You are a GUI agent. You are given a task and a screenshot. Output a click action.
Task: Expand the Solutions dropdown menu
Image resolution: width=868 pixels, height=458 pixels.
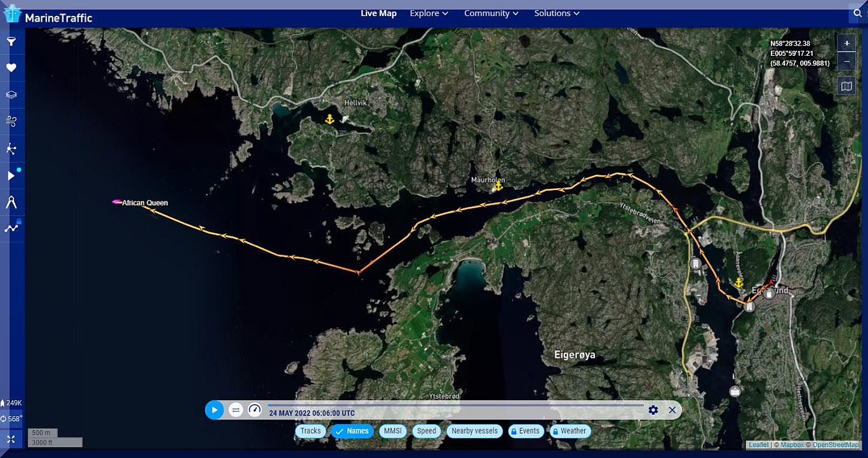click(x=556, y=13)
